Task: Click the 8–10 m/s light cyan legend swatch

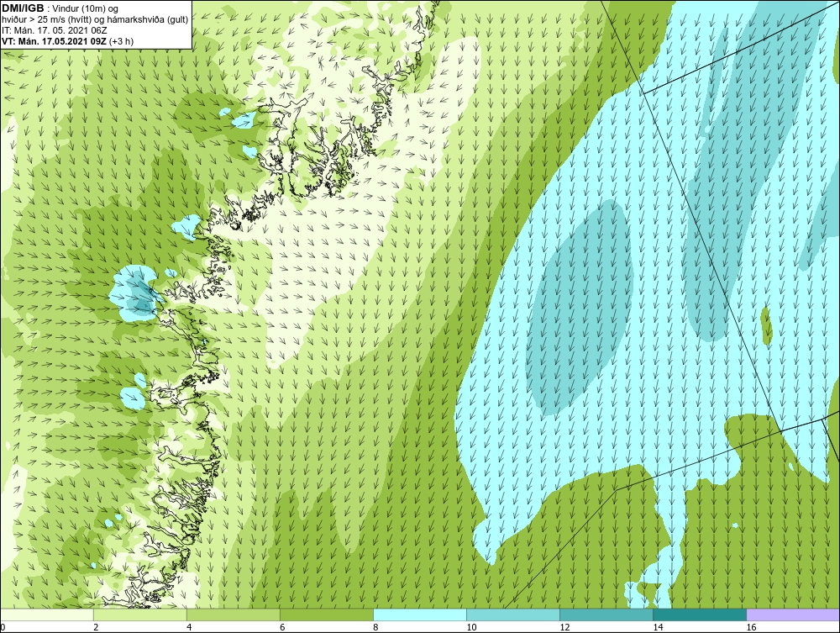Action: click(419, 615)
